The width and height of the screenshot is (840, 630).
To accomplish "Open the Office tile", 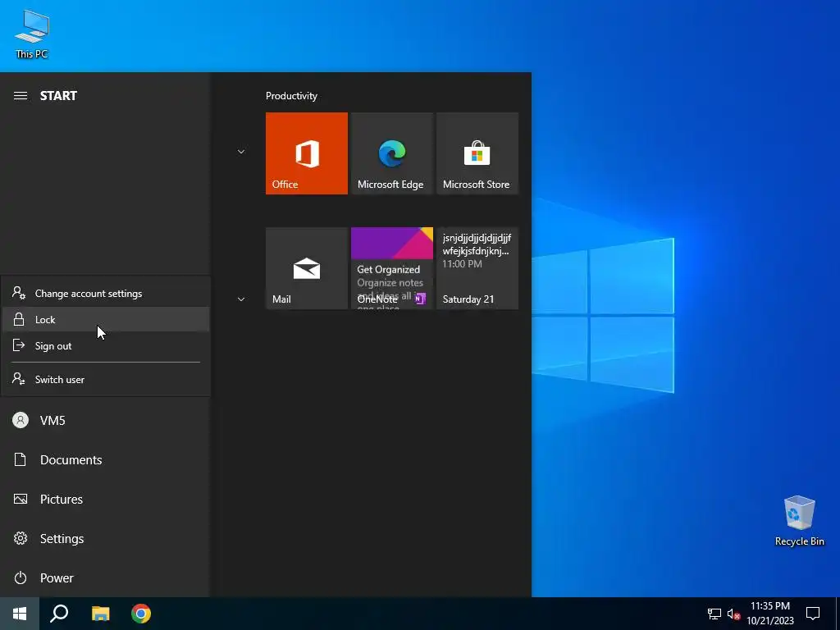I will point(307,153).
